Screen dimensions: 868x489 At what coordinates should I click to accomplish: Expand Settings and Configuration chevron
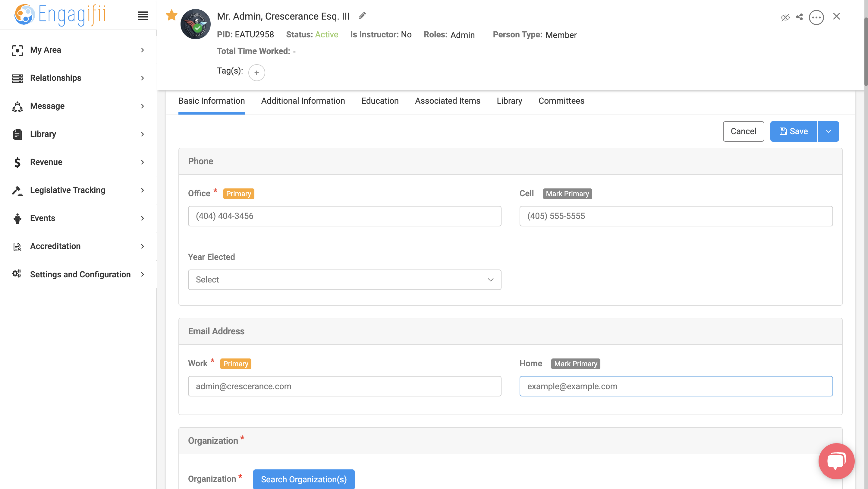143,274
